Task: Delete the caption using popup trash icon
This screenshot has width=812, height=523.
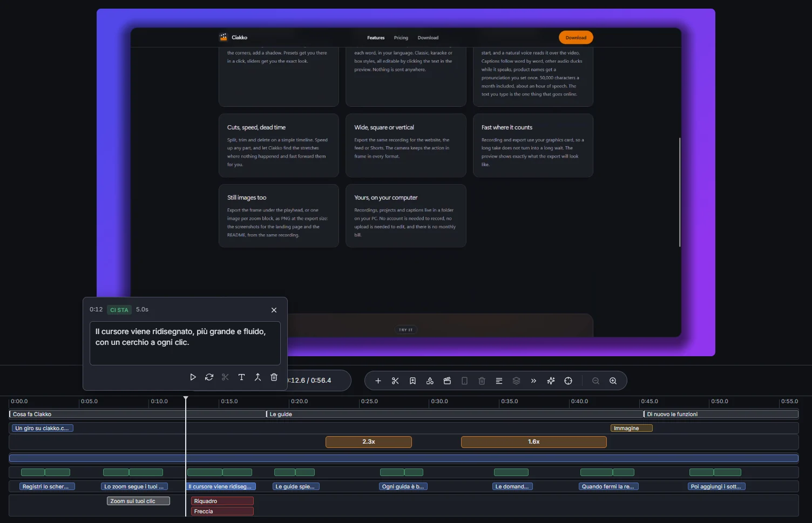Action: click(x=274, y=377)
